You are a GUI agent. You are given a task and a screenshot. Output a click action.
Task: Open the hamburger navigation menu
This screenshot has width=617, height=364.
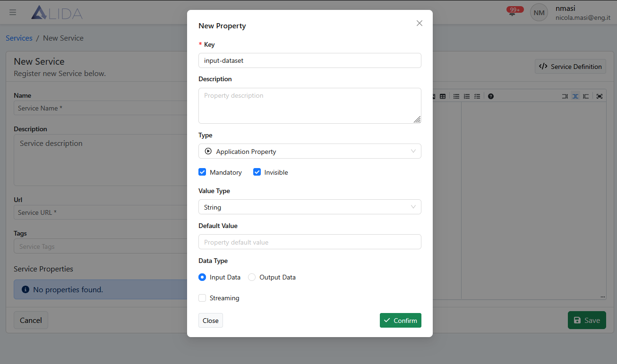coord(13,12)
